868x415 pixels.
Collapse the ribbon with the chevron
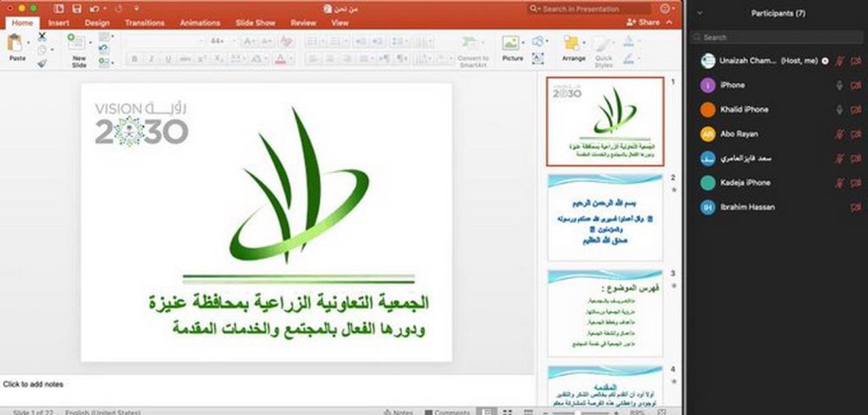pos(670,22)
